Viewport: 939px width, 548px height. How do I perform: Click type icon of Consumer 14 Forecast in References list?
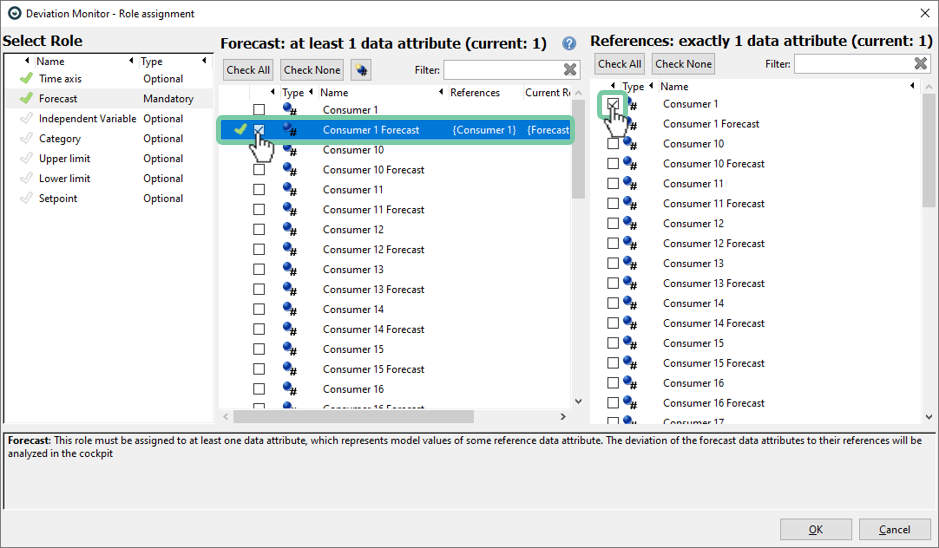click(630, 323)
